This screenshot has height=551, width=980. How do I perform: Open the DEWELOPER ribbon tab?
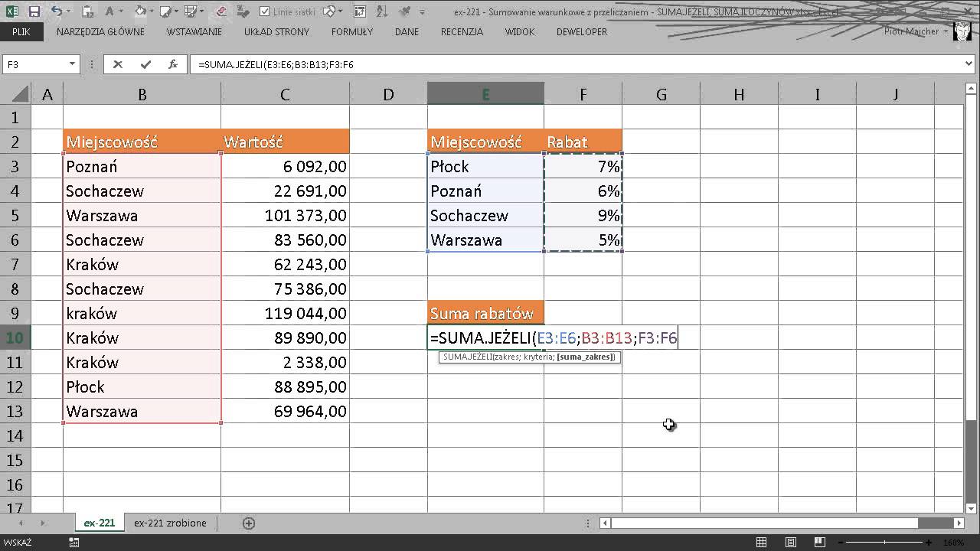[583, 31]
